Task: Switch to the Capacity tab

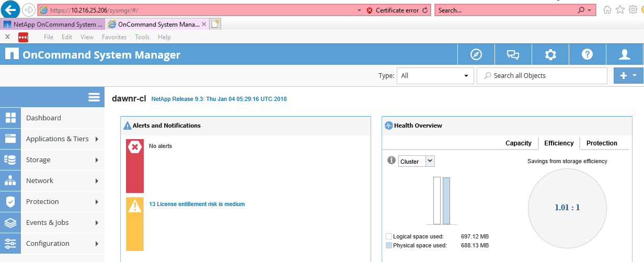Action: (x=518, y=143)
